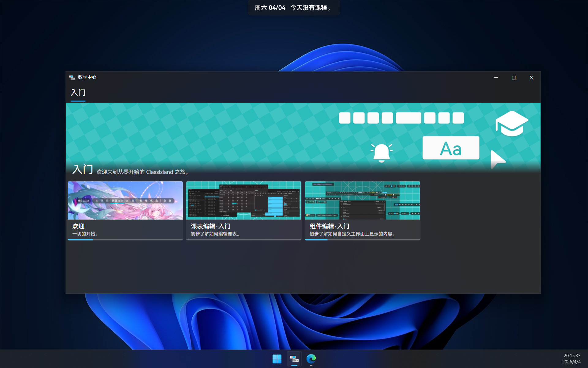
Task: Click the graduation cap icon in banner
Action: [511, 124]
